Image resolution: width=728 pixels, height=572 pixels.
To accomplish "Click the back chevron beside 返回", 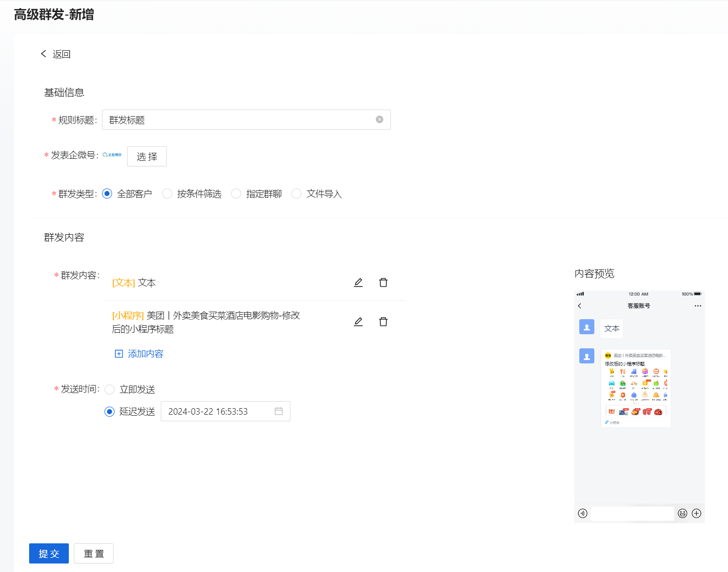I will 44,54.
